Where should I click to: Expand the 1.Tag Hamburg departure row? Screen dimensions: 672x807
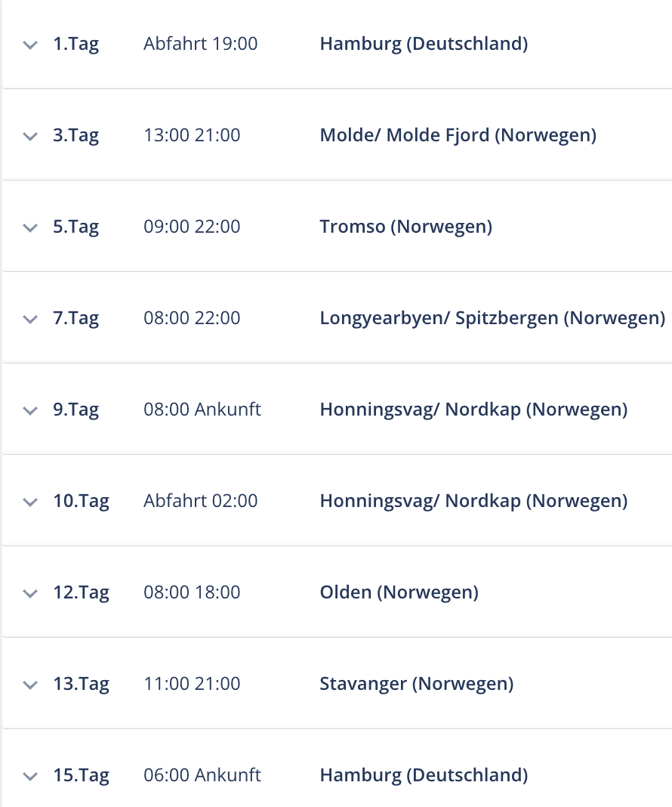pyautogui.click(x=30, y=45)
